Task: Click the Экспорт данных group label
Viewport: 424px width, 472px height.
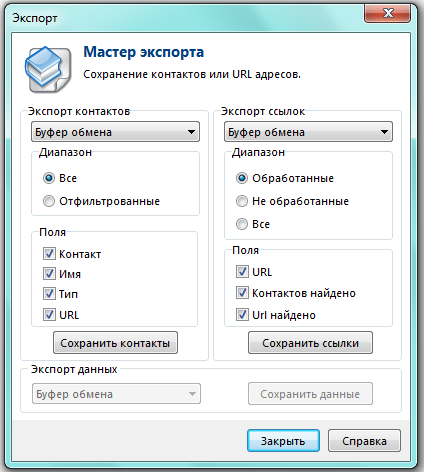Action: click(x=74, y=369)
